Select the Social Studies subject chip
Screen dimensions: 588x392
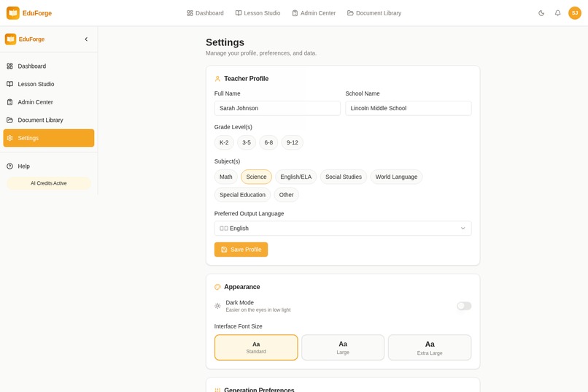point(344,177)
